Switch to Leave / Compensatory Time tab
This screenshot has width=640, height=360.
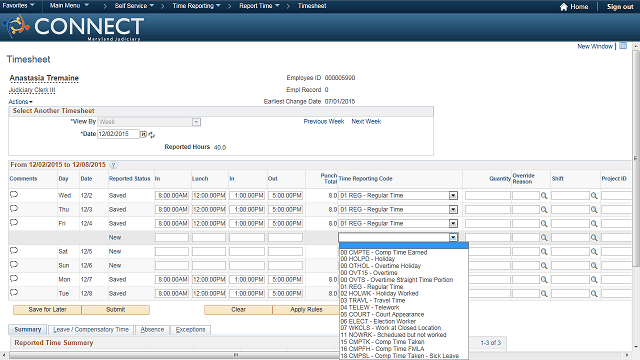coord(91,329)
